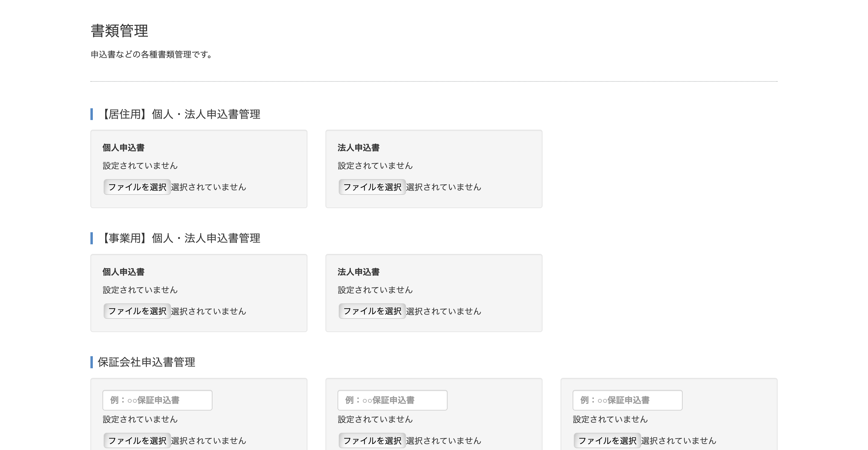Click ファイルを選択 for 居住用 個人申込書
Image resolution: width=868 pixels, height=450 pixels.
137,187
